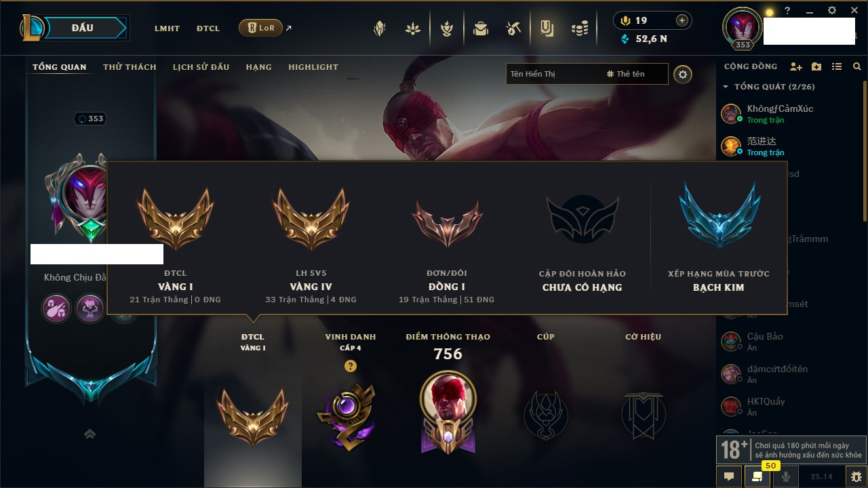868x488 pixels.
Task: Expand the profile banner chevron
Action: tap(90, 434)
